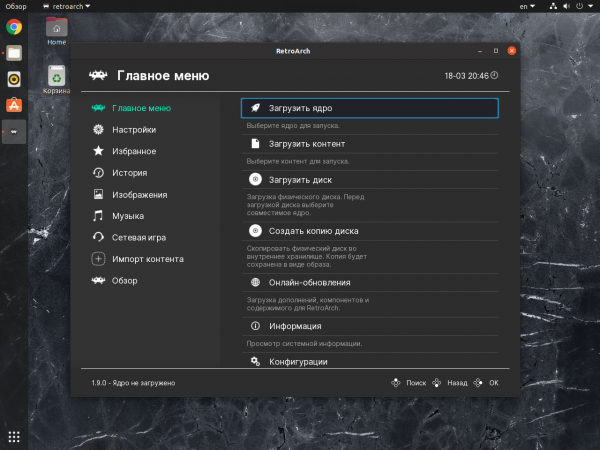Open the en keyboard layout dropdown
This screenshot has height=450, width=600.
527,6
